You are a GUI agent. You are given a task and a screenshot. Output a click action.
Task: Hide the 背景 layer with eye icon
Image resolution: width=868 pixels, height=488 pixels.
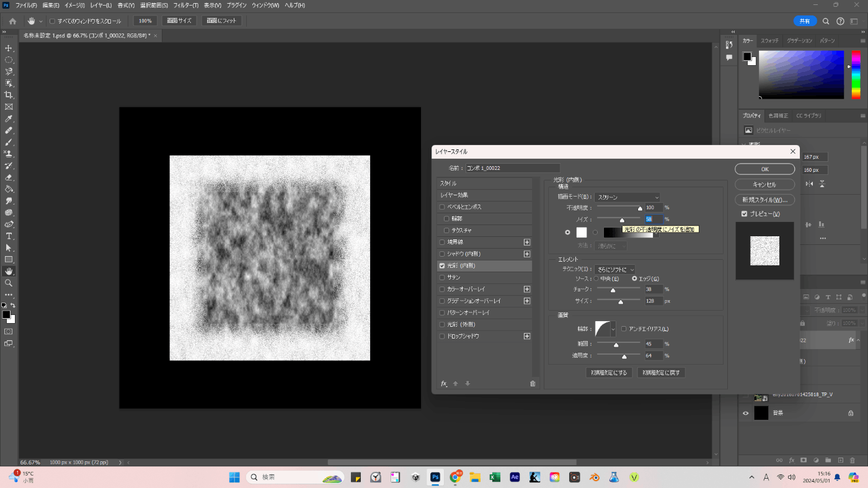(745, 413)
